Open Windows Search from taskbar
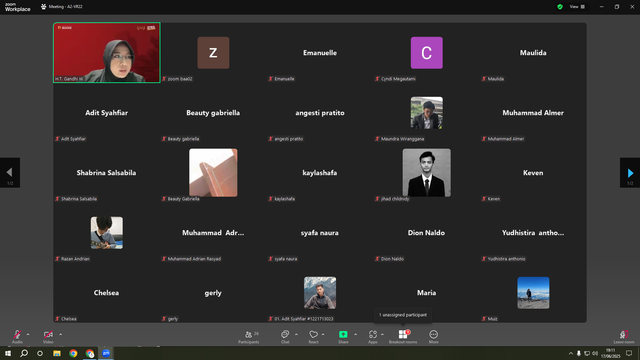This screenshot has width=640, height=360. point(24,353)
